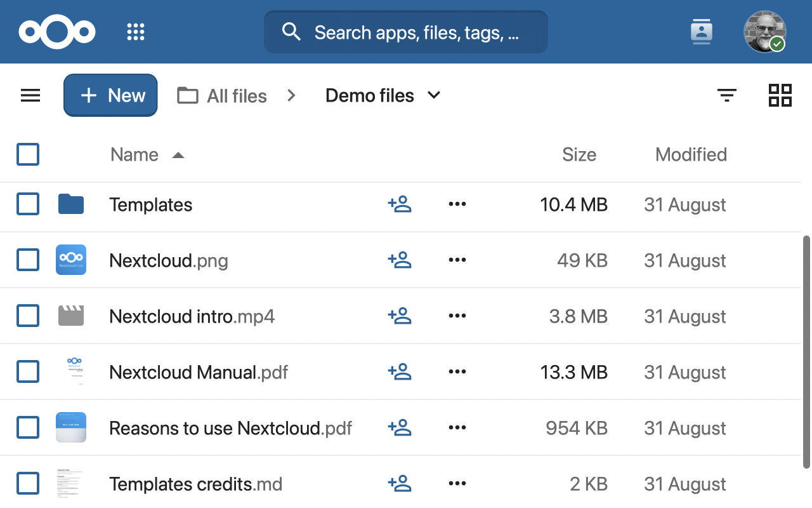This screenshot has height=508, width=812.
Task: Click the 2 KB size value
Action: pos(589,484)
